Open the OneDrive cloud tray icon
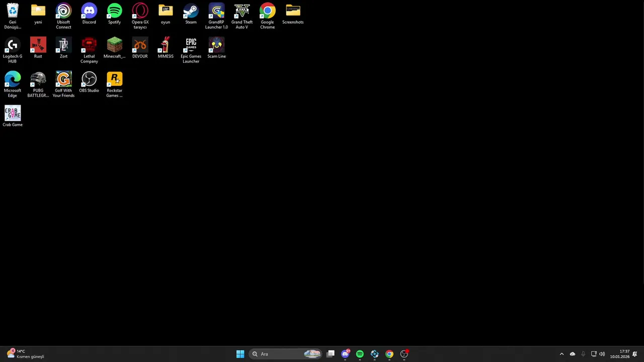Viewport: 644px width, 362px height. pos(573,354)
